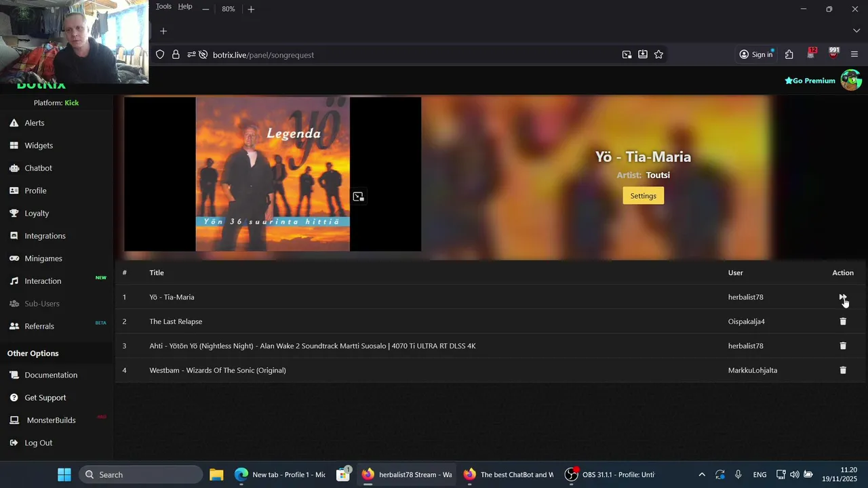The height and width of the screenshot is (488, 868).
Task: Click the extension icon with badge 991
Action: coord(833,54)
